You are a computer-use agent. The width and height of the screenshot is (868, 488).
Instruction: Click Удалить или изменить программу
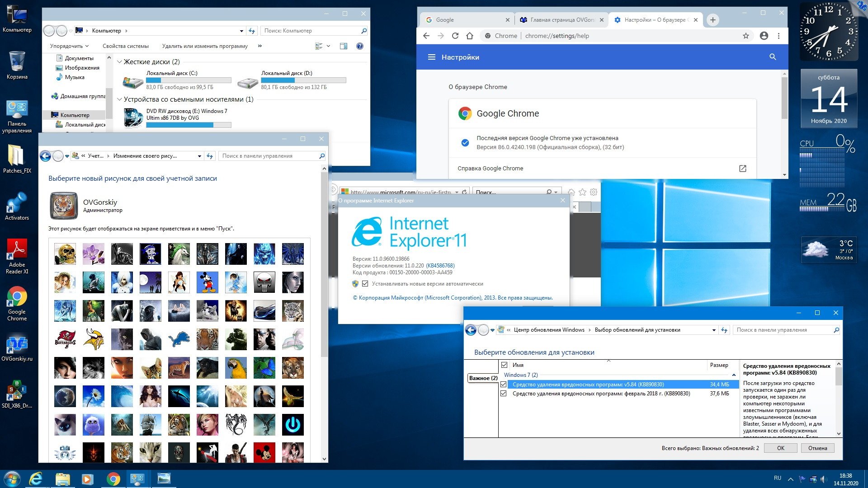click(x=205, y=46)
